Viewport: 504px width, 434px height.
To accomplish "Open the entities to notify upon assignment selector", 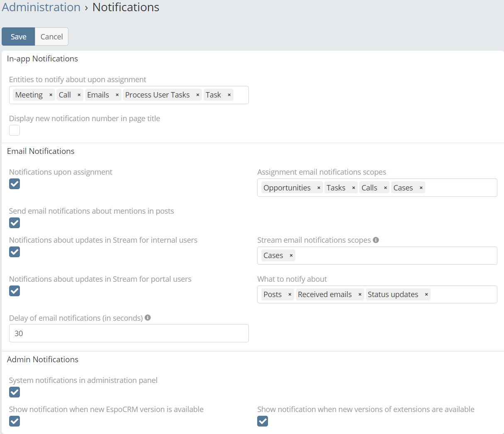I will 241,95.
